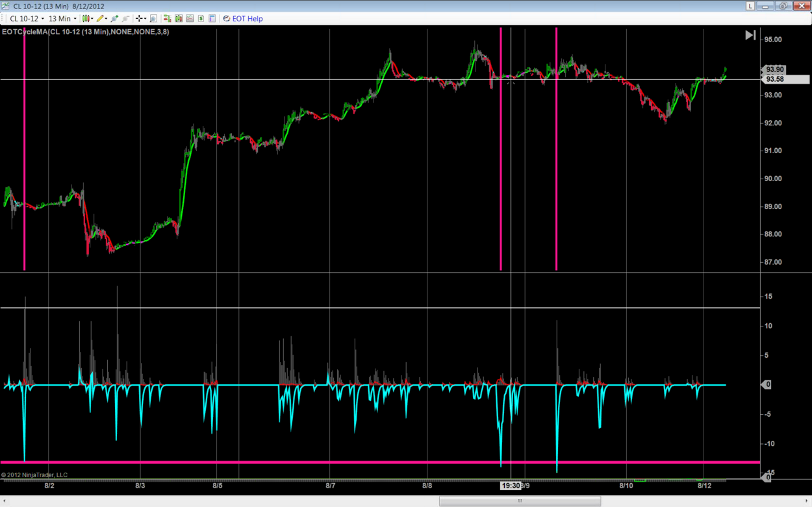
Task: Open the CL 10-12 instrument dropdown
Action: (27, 19)
